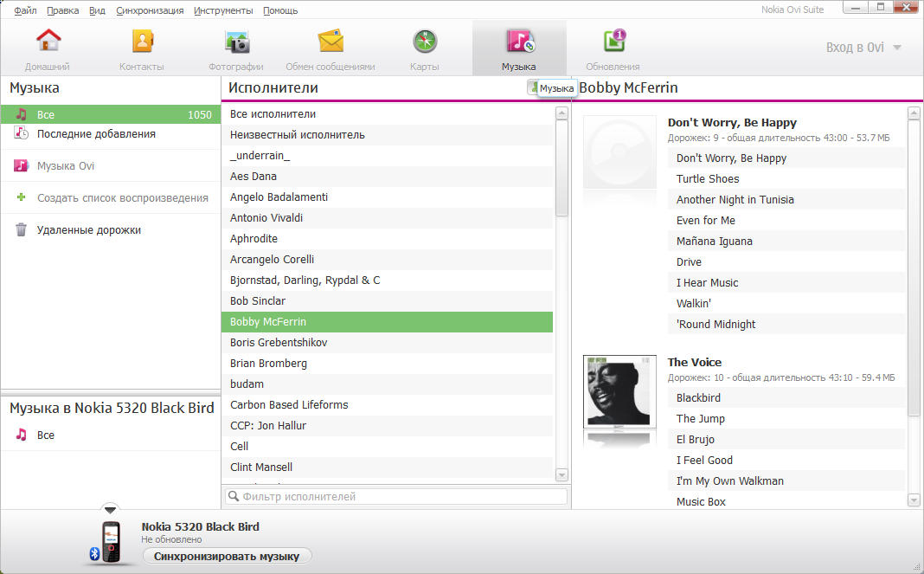
Task: Open the Вход в Ovi dropdown
Action: (863, 48)
